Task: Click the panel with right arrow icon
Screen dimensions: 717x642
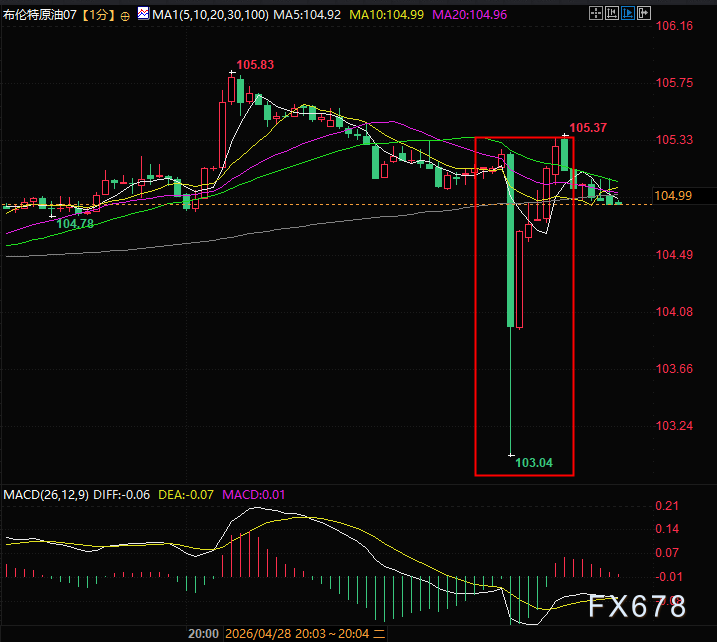Action: pyautogui.click(x=643, y=13)
